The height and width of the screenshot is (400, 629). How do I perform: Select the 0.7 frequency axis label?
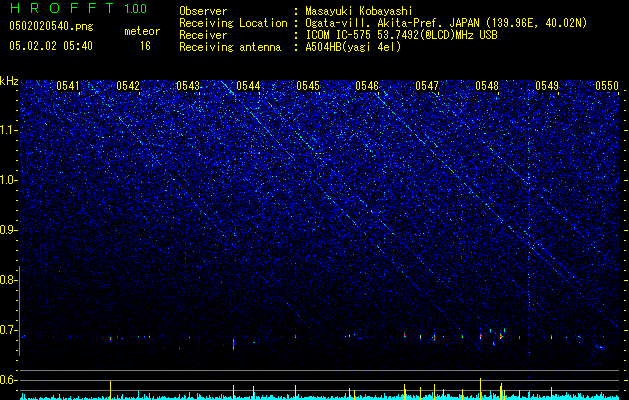coord(8,330)
